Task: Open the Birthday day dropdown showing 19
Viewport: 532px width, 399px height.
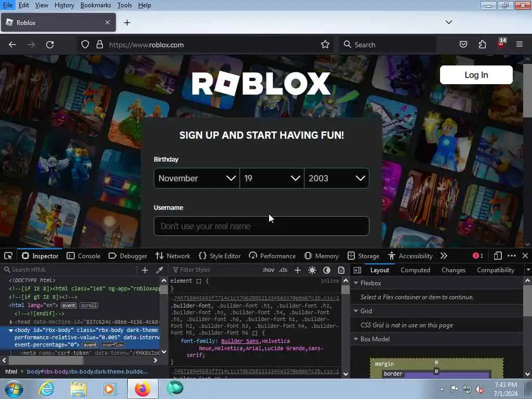Action: [x=272, y=178]
